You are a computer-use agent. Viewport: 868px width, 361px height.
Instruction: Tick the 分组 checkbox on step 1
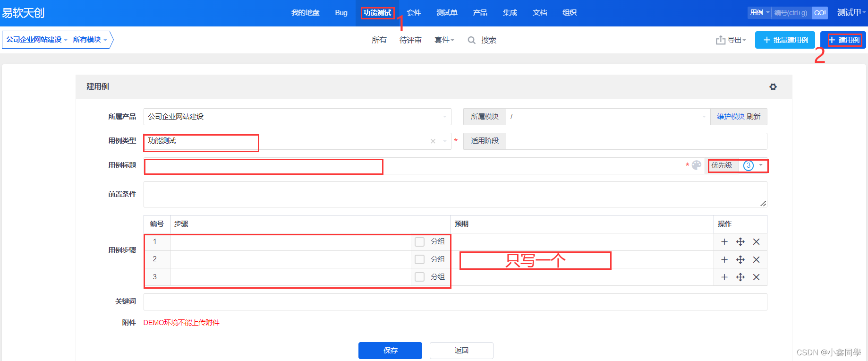419,242
